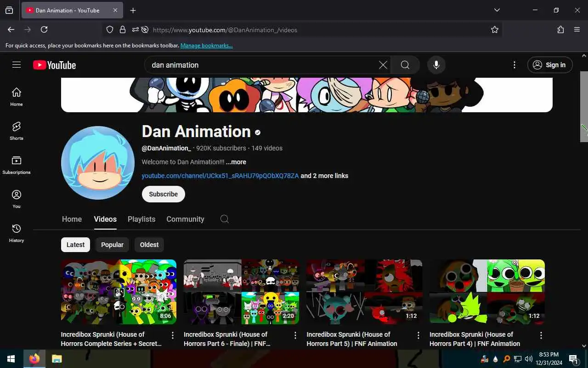Open the Community tab
Viewport: 588px width, 368px height.
185,219
